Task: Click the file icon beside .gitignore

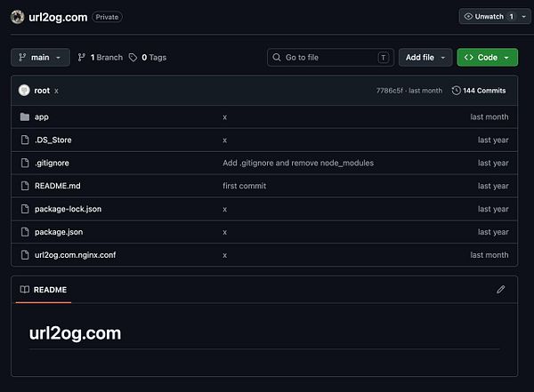Action: [25, 163]
